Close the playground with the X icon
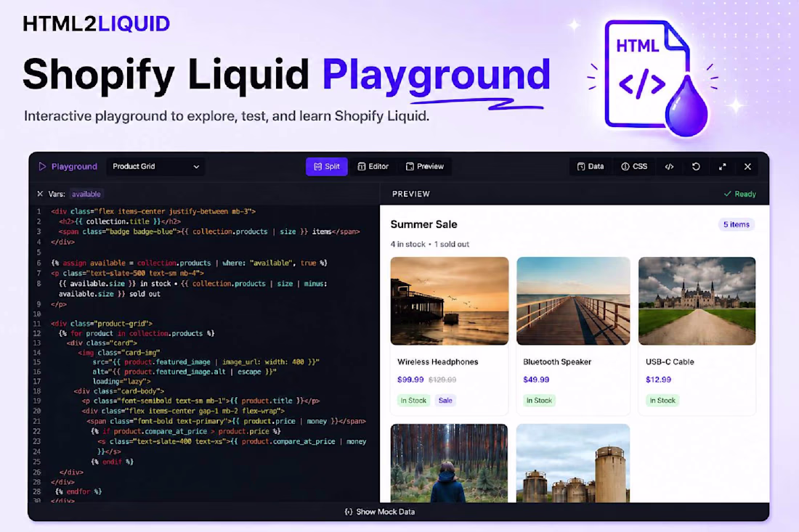The image size is (799, 532). tap(747, 166)
